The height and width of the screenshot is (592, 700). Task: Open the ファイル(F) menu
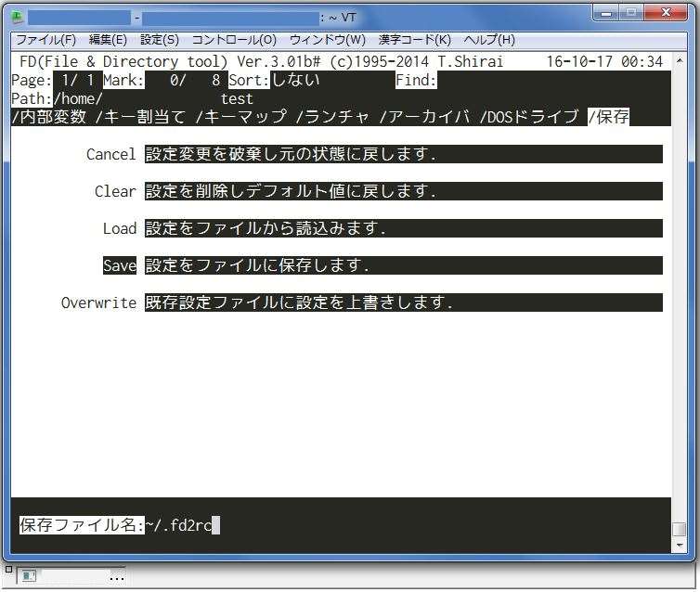pos(45,40)
